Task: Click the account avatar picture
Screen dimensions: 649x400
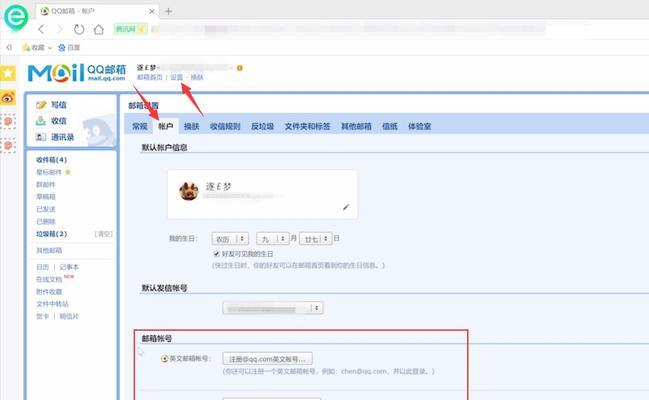Action: (188, 191)
